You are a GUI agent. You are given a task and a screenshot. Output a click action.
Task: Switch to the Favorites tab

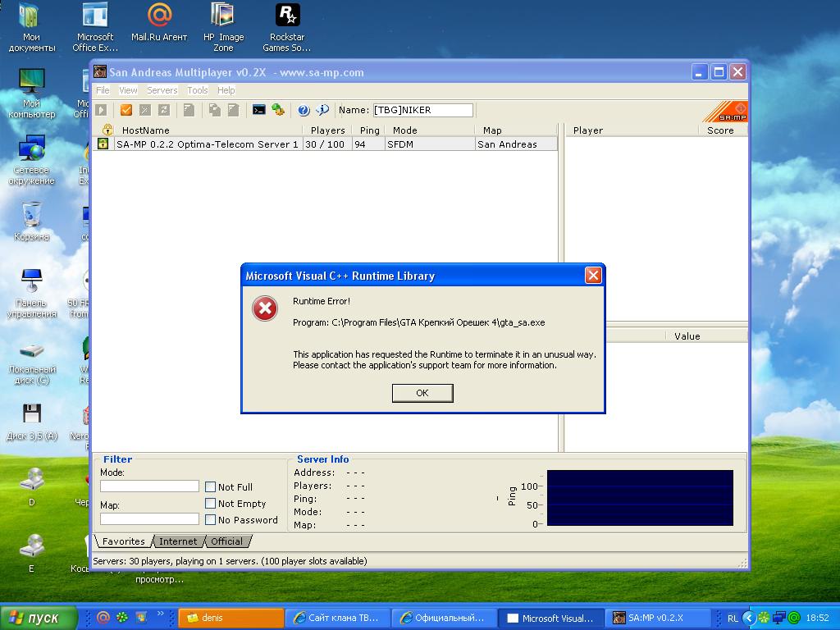[x=123, y=541]
